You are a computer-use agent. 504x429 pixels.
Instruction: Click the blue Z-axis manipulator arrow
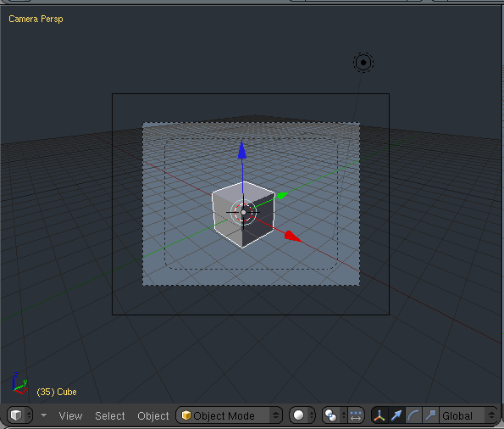pos(242,150)
